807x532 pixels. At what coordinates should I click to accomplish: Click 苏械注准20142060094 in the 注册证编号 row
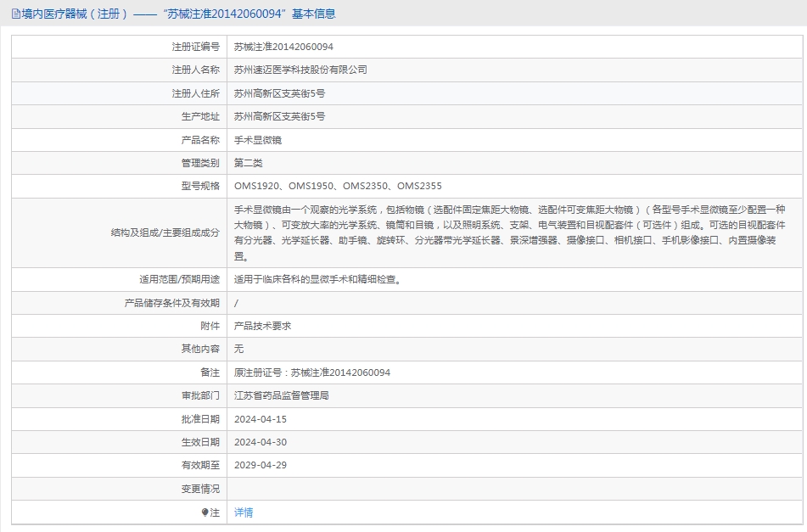(x=283, y=47)
